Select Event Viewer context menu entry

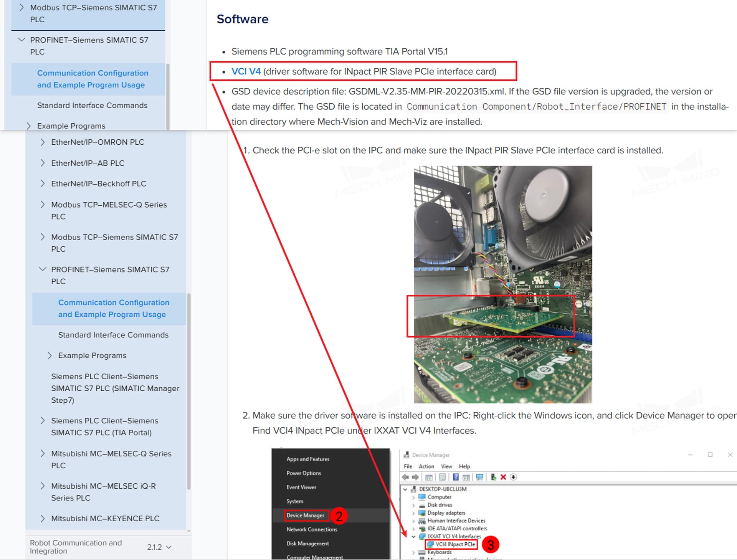(301, 487)
